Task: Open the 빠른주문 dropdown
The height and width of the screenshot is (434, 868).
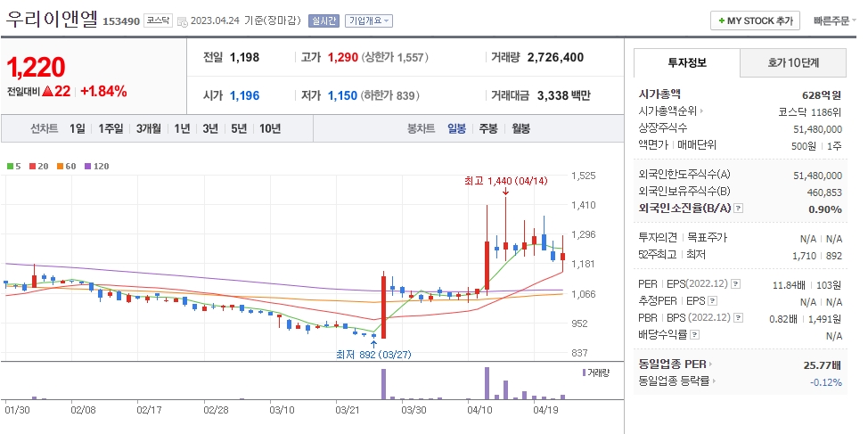Action: click(835, 21)
